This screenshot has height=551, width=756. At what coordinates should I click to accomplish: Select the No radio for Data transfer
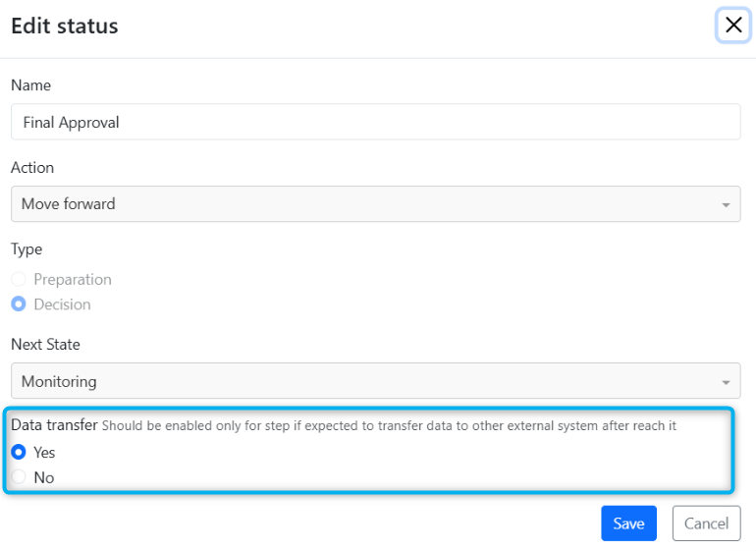pyautogui.click(x=19, y=477)
